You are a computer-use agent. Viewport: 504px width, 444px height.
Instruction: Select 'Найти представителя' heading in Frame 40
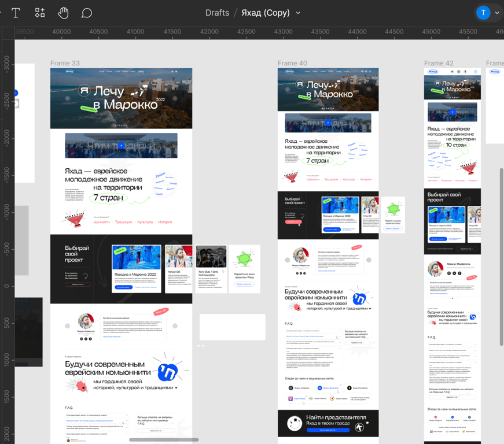point(336,417)
